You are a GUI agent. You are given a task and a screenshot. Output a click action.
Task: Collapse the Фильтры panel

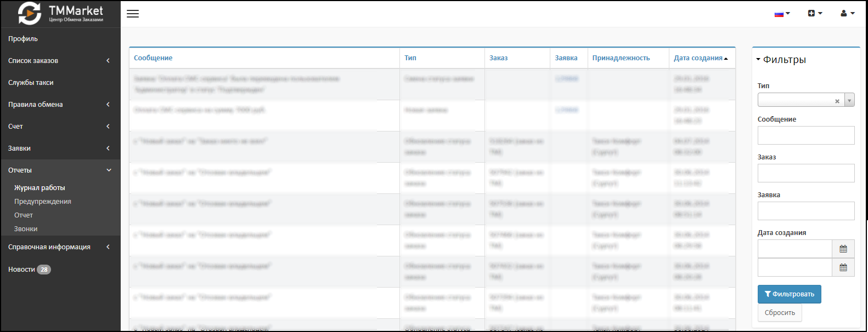(x=781, y=60)
